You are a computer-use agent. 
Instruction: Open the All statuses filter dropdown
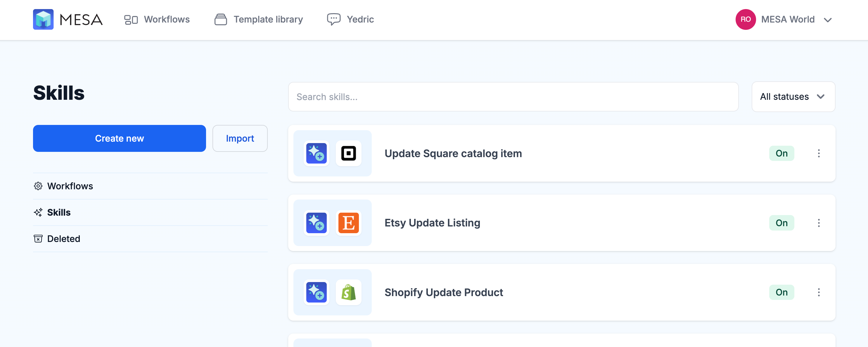click(793, 97)
